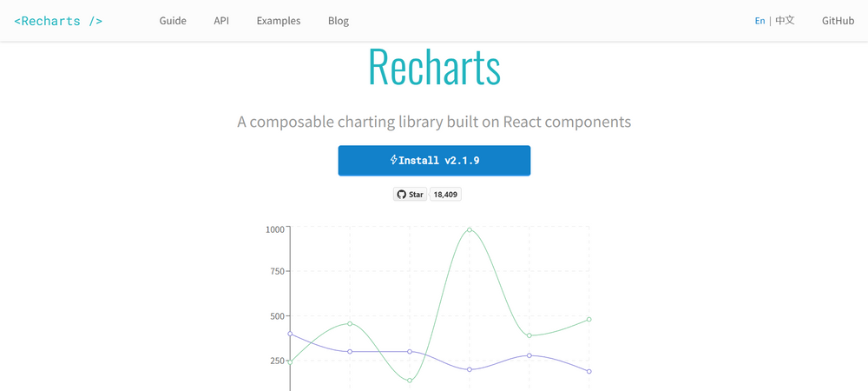Open the API menu item
Viewport: 868px width, 391px height.
tap(221, 21)
